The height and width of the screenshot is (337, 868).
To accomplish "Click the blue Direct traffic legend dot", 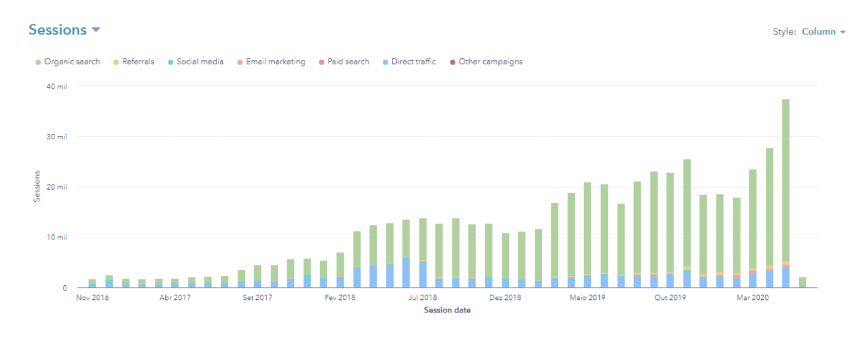I will [x=385, y=62].
